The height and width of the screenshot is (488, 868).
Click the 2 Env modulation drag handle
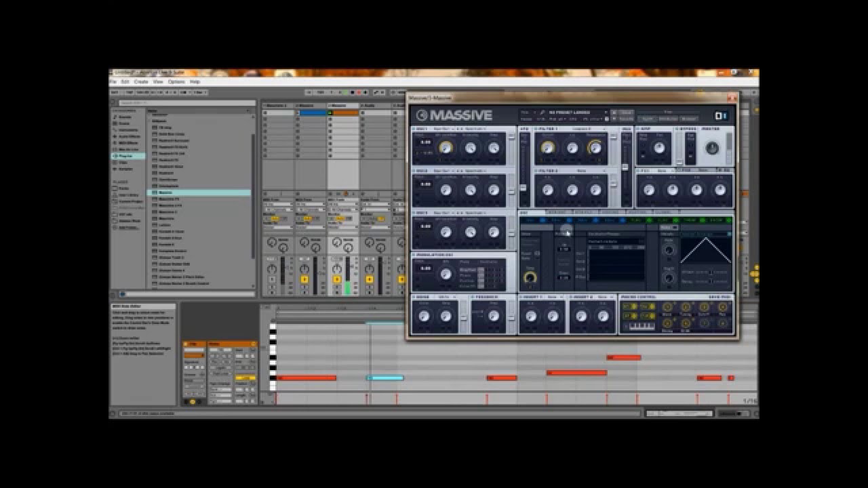pyautogui.click(x=569, y=220)
